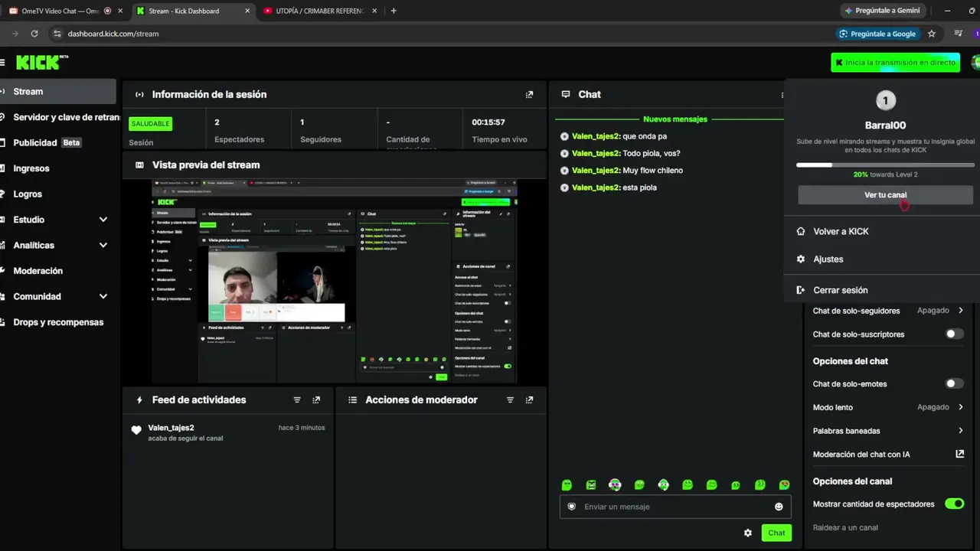Click the heart icon beside Valen_tajes2 follow

coord(136,430)
